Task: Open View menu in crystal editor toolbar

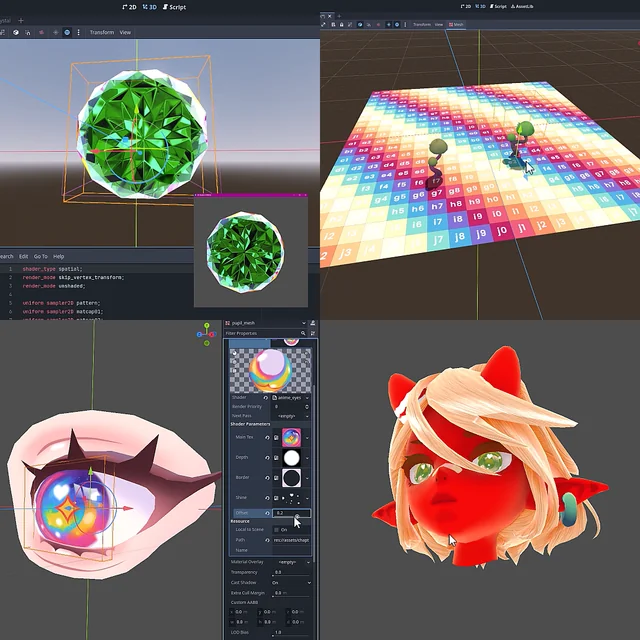Action: pyautogui.click(x=125, y=32)
